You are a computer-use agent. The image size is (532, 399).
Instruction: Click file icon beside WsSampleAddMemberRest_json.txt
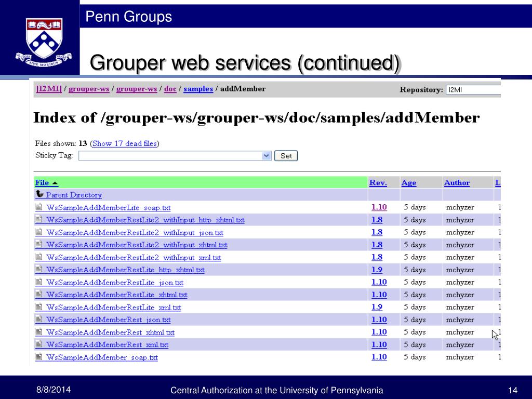click(x=39, y=319)
